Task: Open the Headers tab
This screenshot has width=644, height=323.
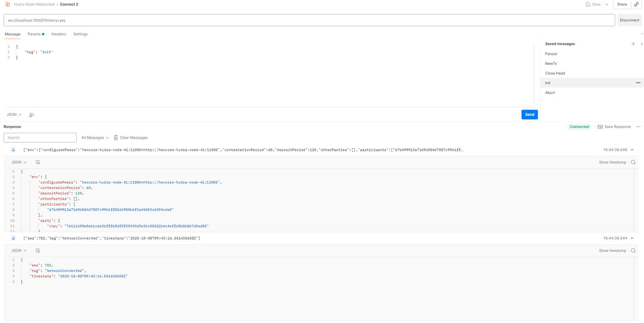Action: (x=59, y=34)
